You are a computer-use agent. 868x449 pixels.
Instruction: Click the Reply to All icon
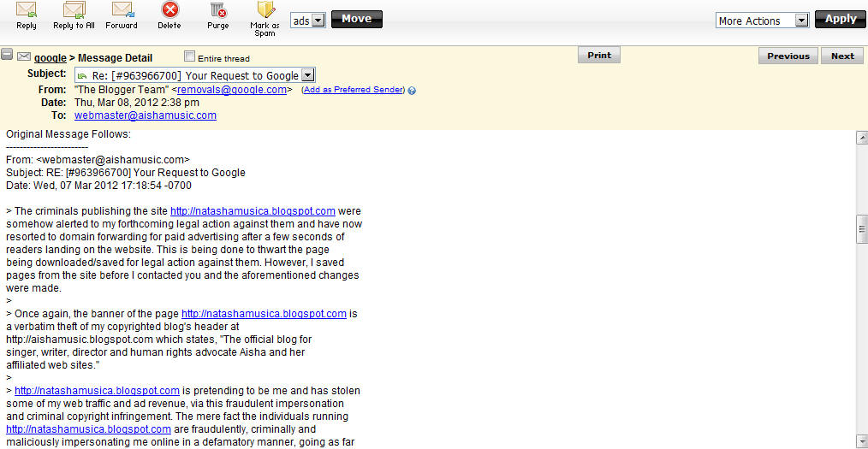tap(74, 10)
